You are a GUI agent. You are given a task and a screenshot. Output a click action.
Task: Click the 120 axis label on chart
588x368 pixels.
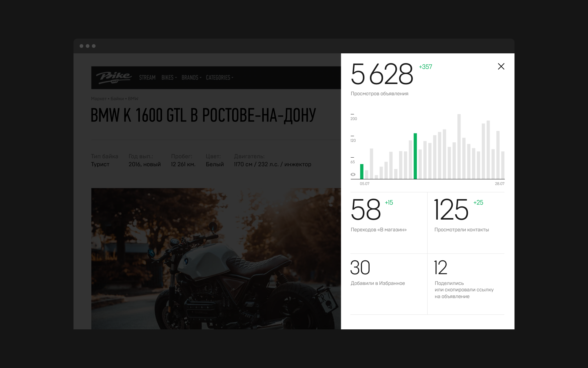click(353, 141)
